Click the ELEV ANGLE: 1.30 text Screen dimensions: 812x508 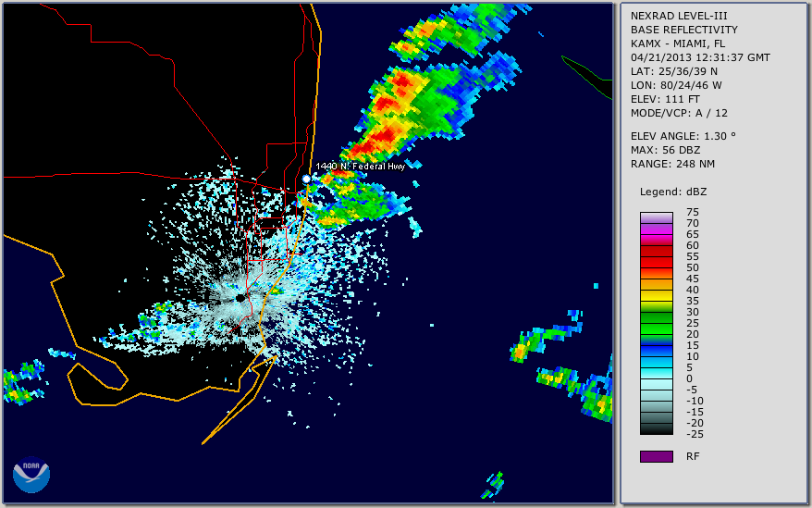[x=683, y=136]
